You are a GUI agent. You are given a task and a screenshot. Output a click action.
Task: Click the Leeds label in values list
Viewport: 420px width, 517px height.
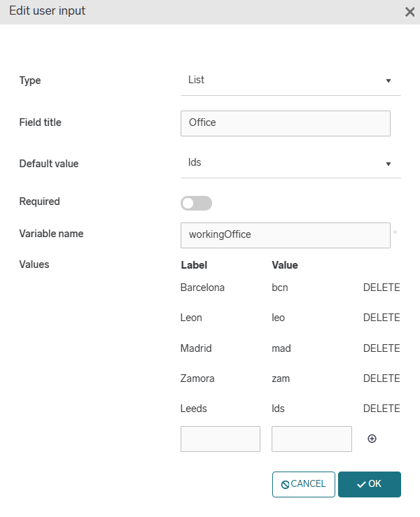coord(194,409)
